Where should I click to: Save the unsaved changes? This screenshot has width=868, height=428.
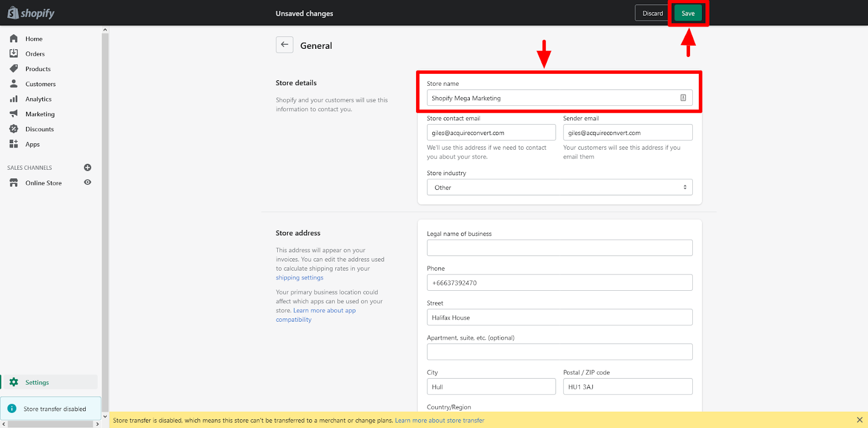coord(688,14)
